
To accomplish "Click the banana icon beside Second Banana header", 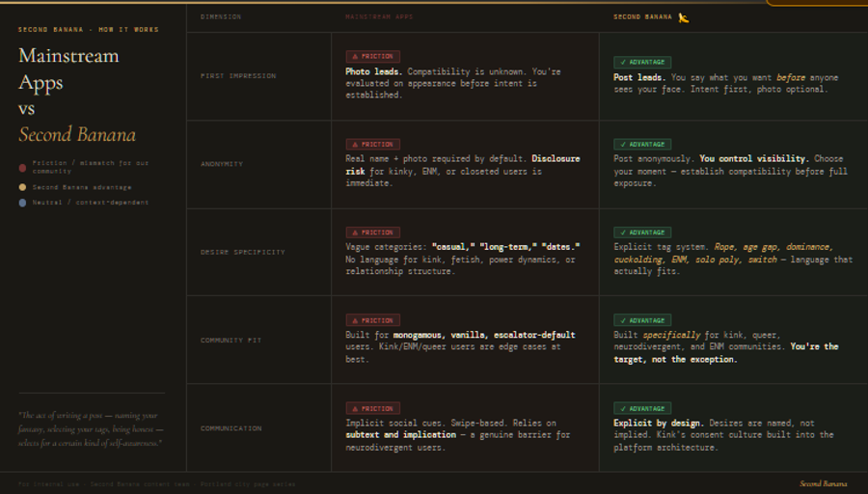I will point(684,18).
